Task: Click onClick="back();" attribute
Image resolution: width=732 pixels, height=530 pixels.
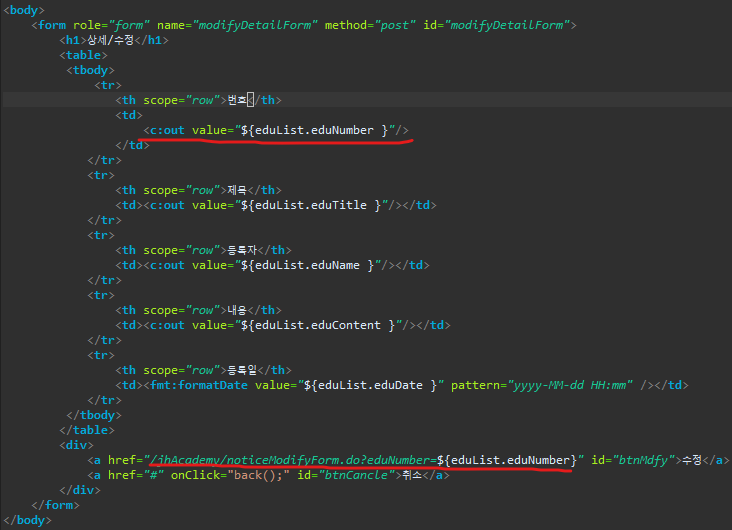Action: 230,475
